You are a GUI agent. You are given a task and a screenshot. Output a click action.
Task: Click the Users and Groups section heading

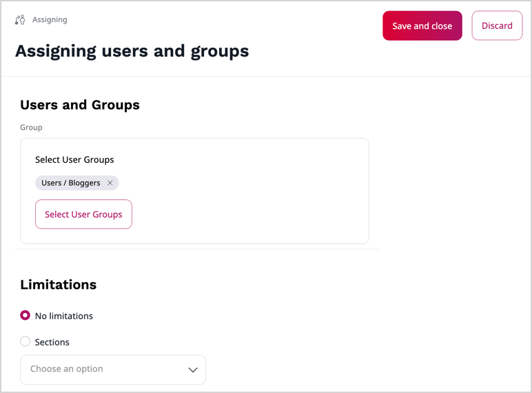pyautogui.click(x=80, y=105)
